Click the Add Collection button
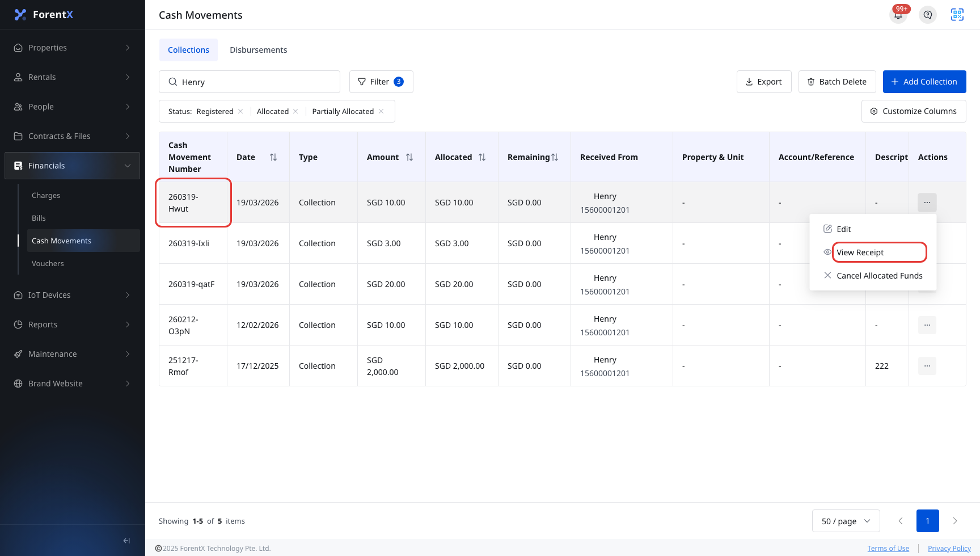The width and height of the screenshot is (980, 556). coord(924,82)
